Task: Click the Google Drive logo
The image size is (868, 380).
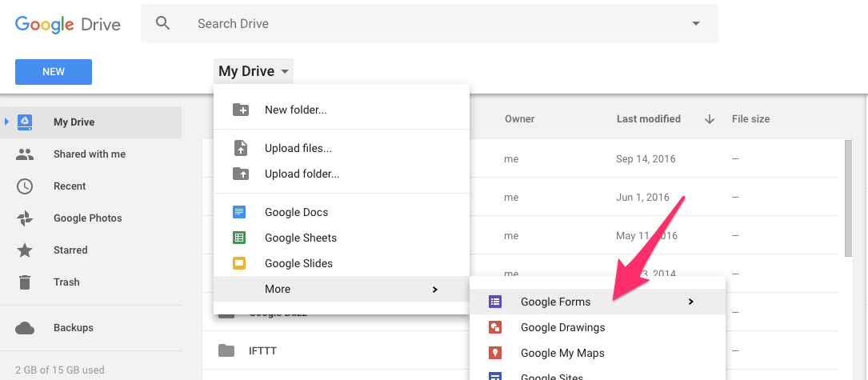Action: coord(68,24)
